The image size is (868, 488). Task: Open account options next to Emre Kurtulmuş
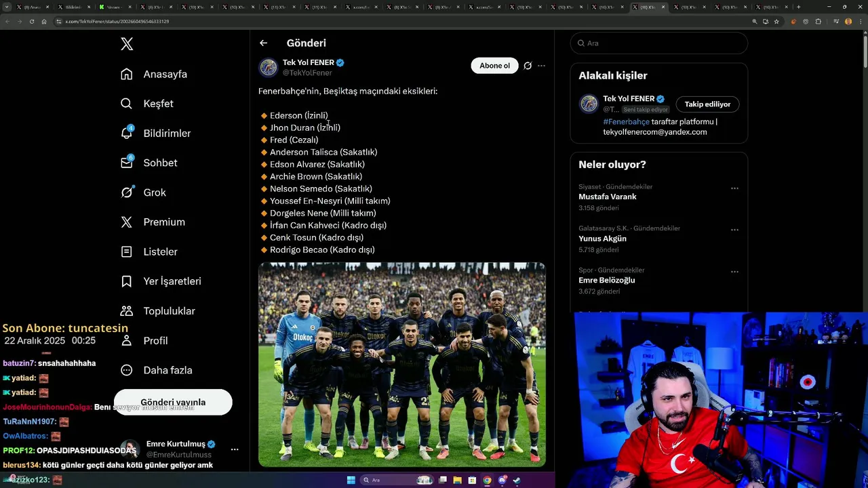[235, 449]
